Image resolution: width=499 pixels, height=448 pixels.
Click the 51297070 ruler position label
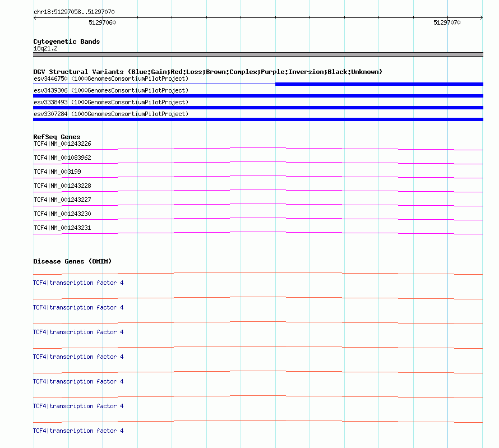coord(447,22)
